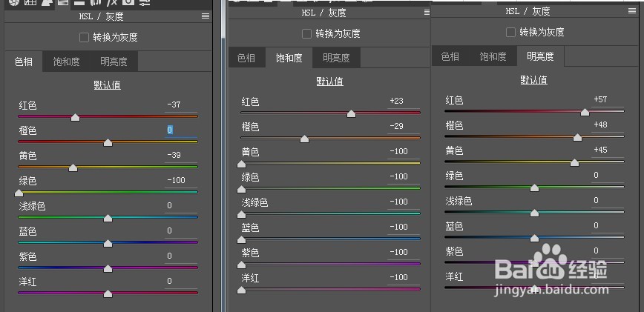Open the Effects fx icon in left panel
The image size is (644, 312).
pyautogui.click(x=111, y=2)
